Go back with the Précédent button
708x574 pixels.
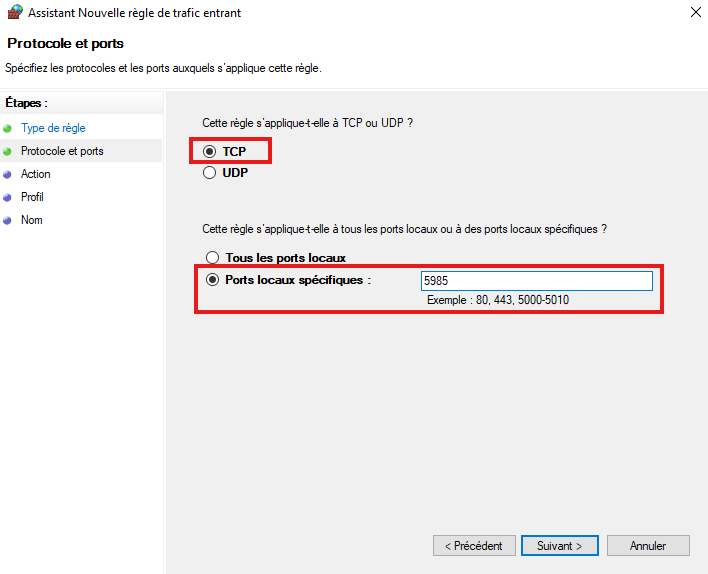pos(474,546)
